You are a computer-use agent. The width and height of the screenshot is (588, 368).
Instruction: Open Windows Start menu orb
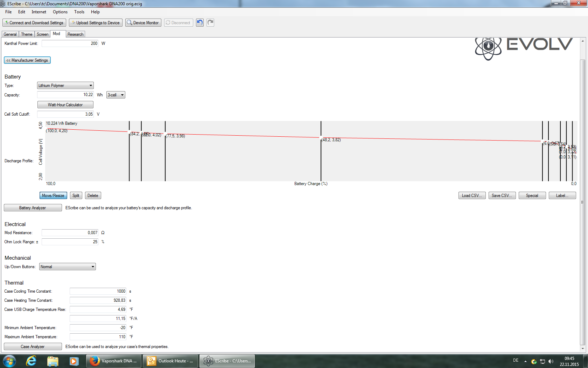9,361
